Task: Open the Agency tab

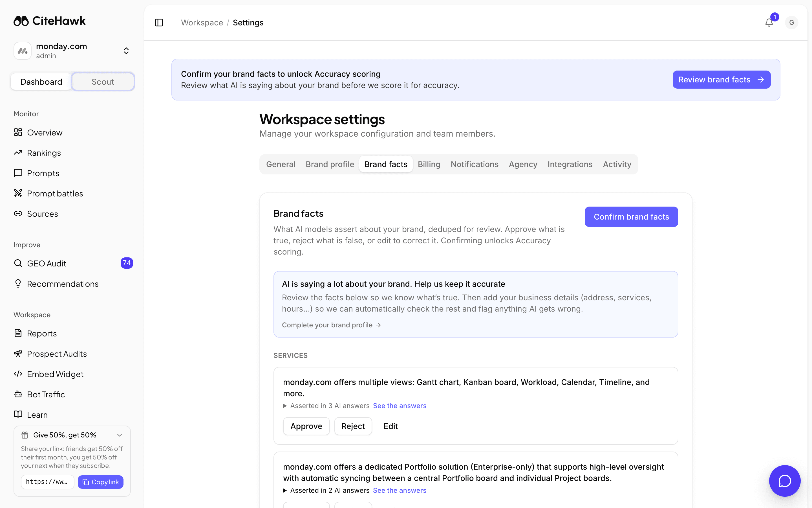Action: pos(523,164)
